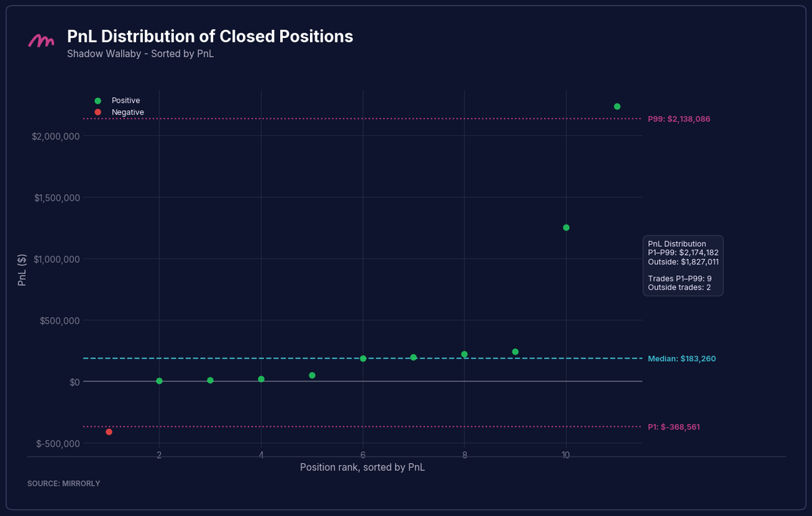812x516 pixels.
Task: Click the Position rank x-axis title
Action: point(363,467)
